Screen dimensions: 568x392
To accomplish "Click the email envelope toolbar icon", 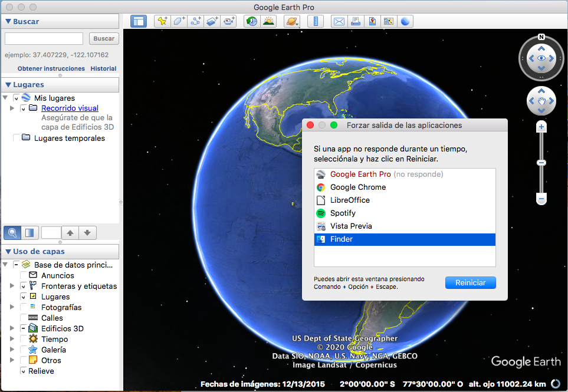I will coord(339,21).
